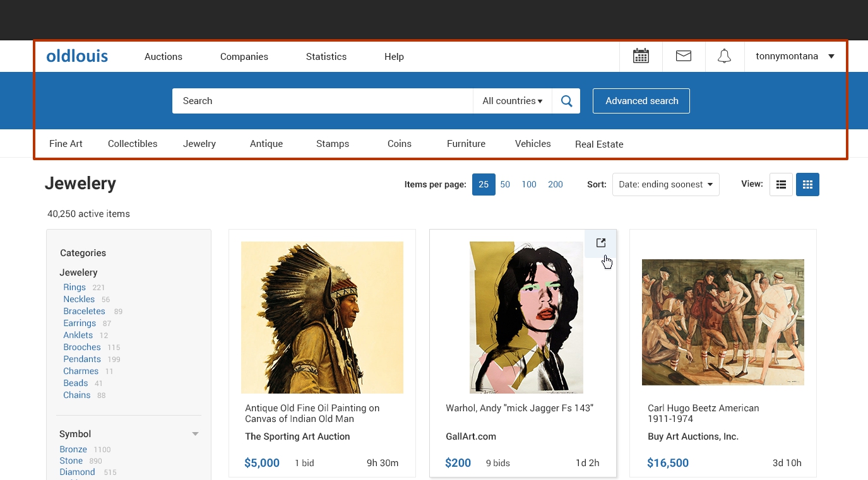This screenshot has height=480, width=868.
Task: Open the sort by dropdown
Action: 665,184
